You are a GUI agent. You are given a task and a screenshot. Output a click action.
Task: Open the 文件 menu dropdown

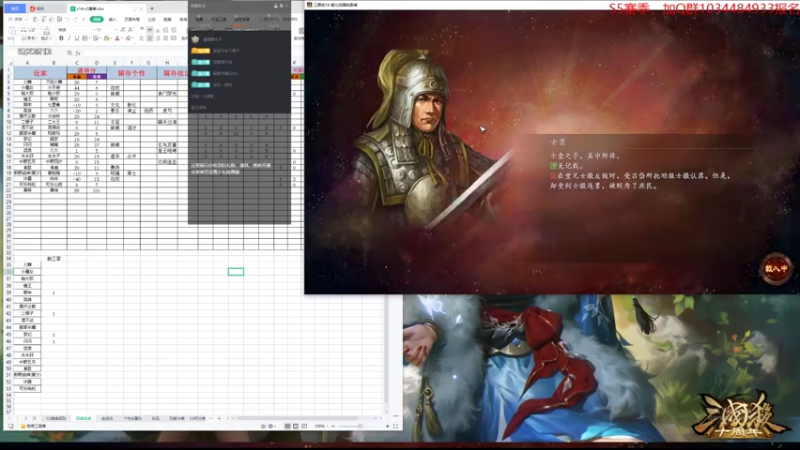click(18, 19)
